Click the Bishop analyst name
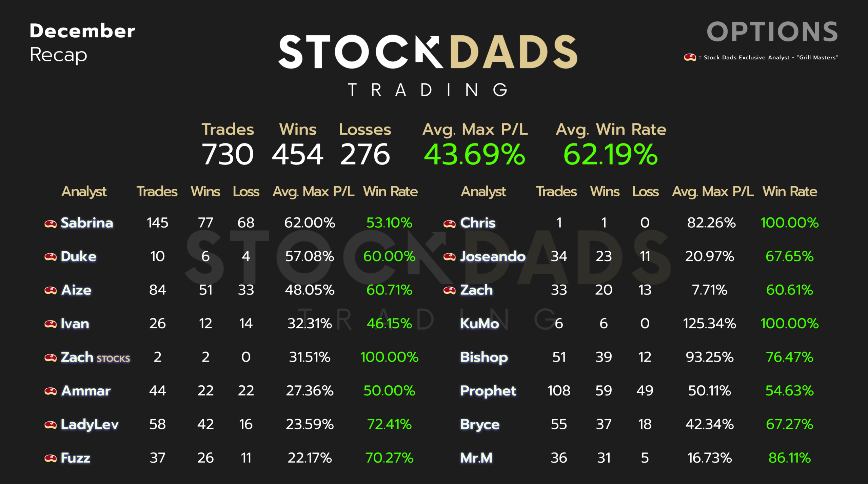 click(484, 357)
